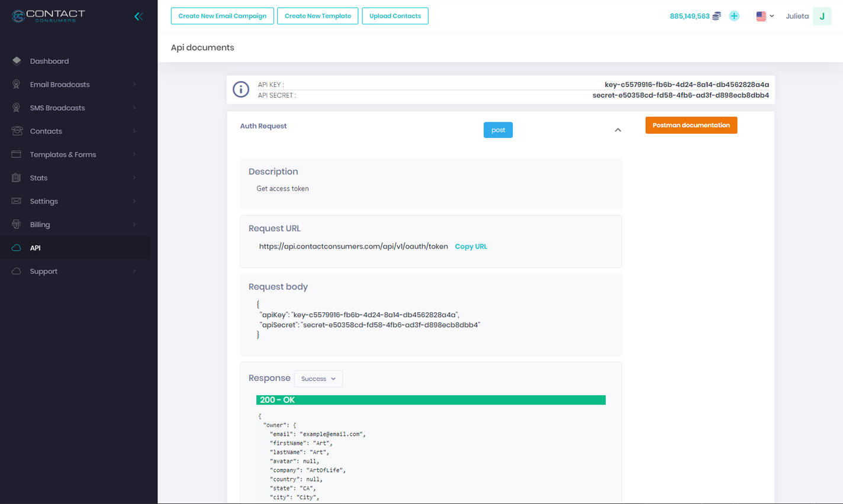
Task: Click the Api documents page title
Action: pyautogui.click(x=202, y=47)
